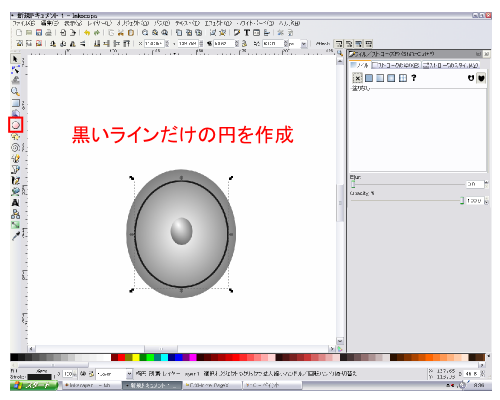This screenshot has height=400, width=500.
Task: Select the Paint bucket tool
Action: click(15, 191)
